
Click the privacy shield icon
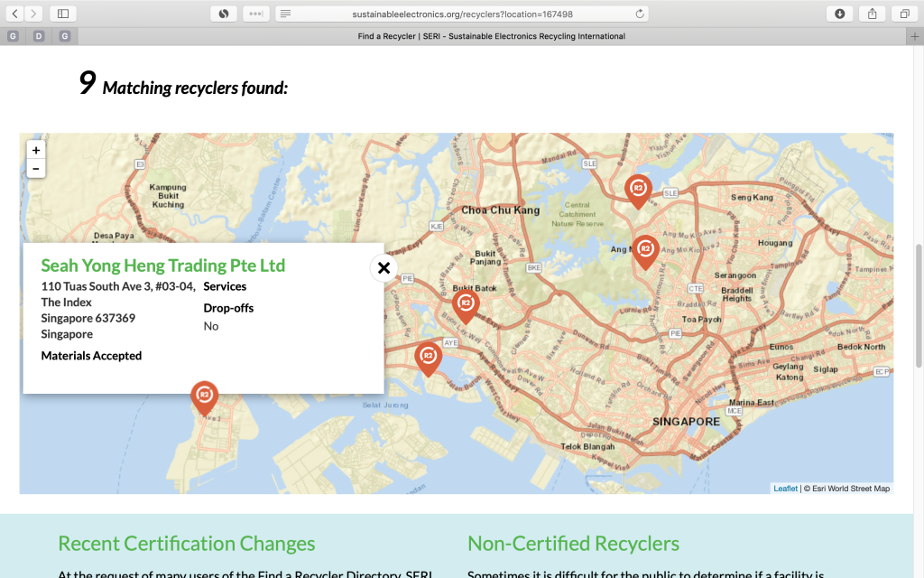coord(223,14)
